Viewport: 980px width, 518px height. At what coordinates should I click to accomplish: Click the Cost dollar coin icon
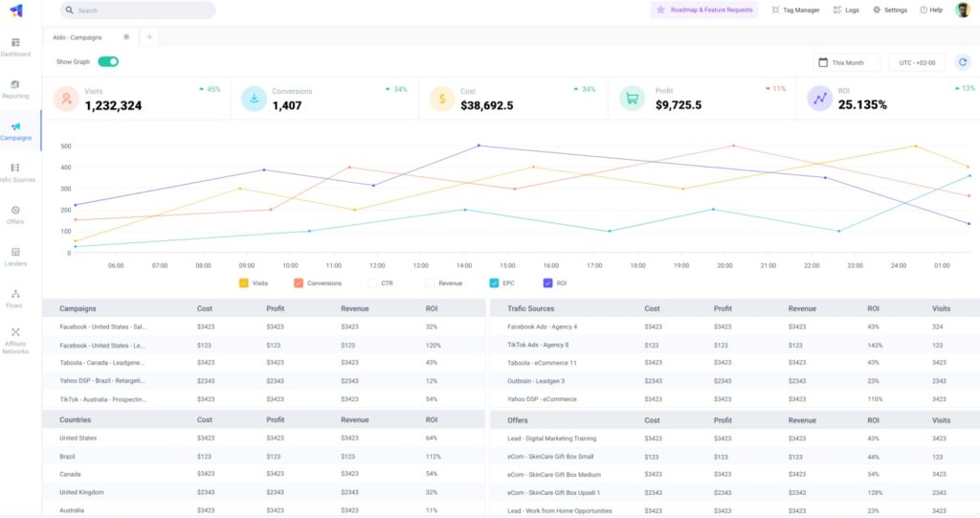coord(442,99)
